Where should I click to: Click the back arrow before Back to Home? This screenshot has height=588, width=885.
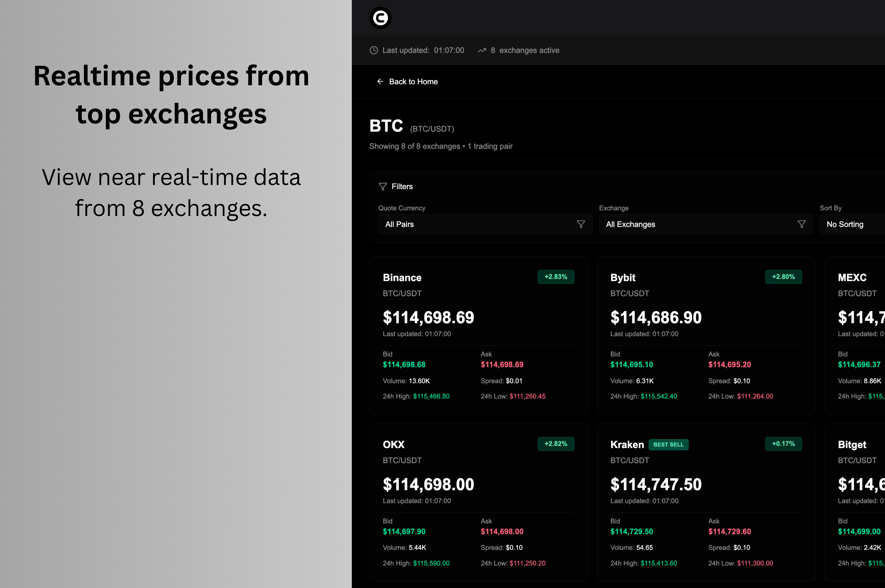point(380,81)
